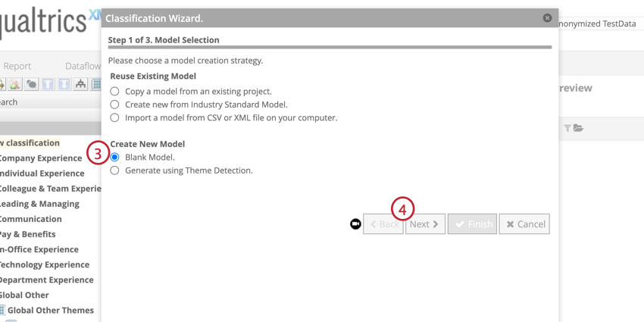This screenshot has width=644, height=322.
Task: Click the grid icon beside 'Global Other Themes'
Action: tap(2, 310)
